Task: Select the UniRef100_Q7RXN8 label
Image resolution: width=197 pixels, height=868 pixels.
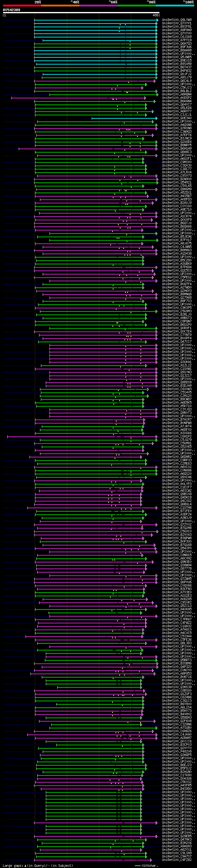Action: pos(177,128)
